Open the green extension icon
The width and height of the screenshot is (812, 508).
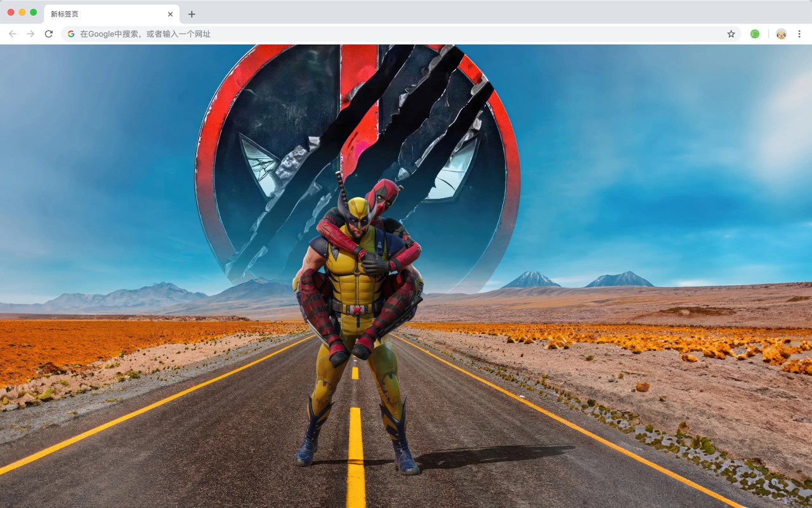pos(755,34)
